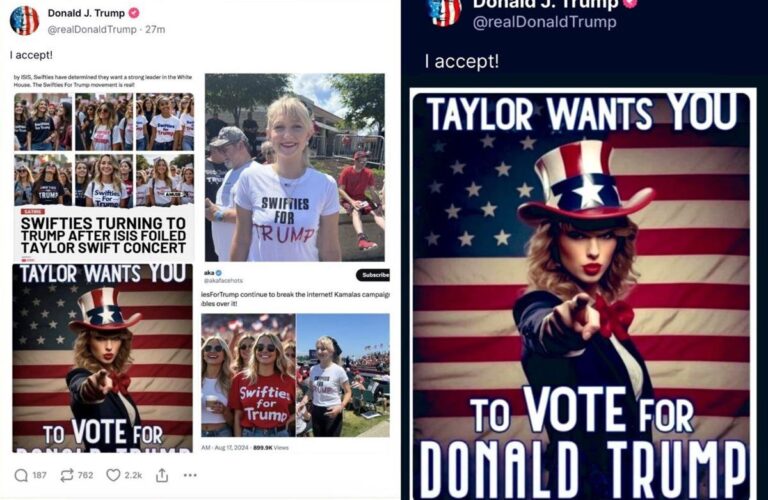Open the large Taylor Wants You poster
Image resolution: width=768 pixels, height=500 pixels.
tap(581, 295)
